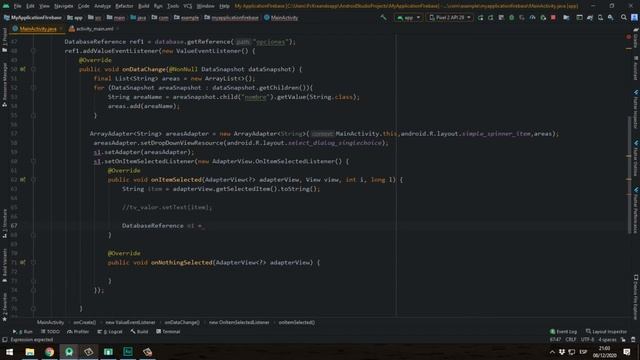Image resolution: width=640 pixels, height=360 pixels.
Task: Open the Build tool window
Action: pyautogui.click(x=139, y=332)
